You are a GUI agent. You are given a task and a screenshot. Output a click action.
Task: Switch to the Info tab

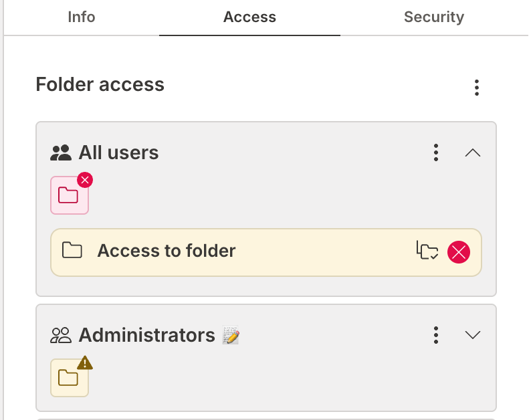coord(81,17)
